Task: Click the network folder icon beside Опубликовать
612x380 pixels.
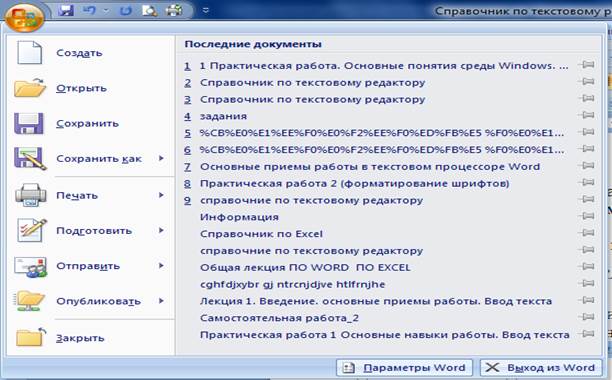Action: pos(30,301)
